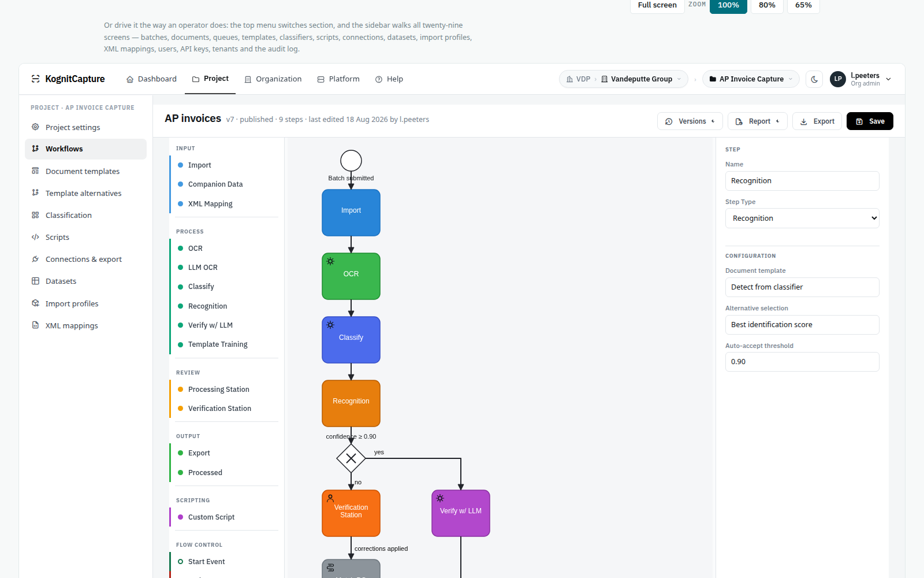
Task: Expand the Vandeputte Group organization selector
Action: (x=641, y=79)
